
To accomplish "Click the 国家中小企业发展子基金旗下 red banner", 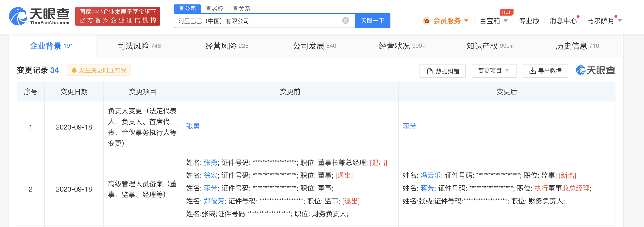I will [117, 16].
